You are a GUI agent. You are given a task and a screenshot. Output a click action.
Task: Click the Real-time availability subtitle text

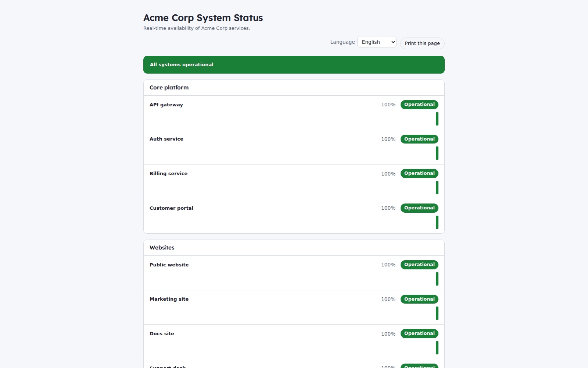(197, 28)
